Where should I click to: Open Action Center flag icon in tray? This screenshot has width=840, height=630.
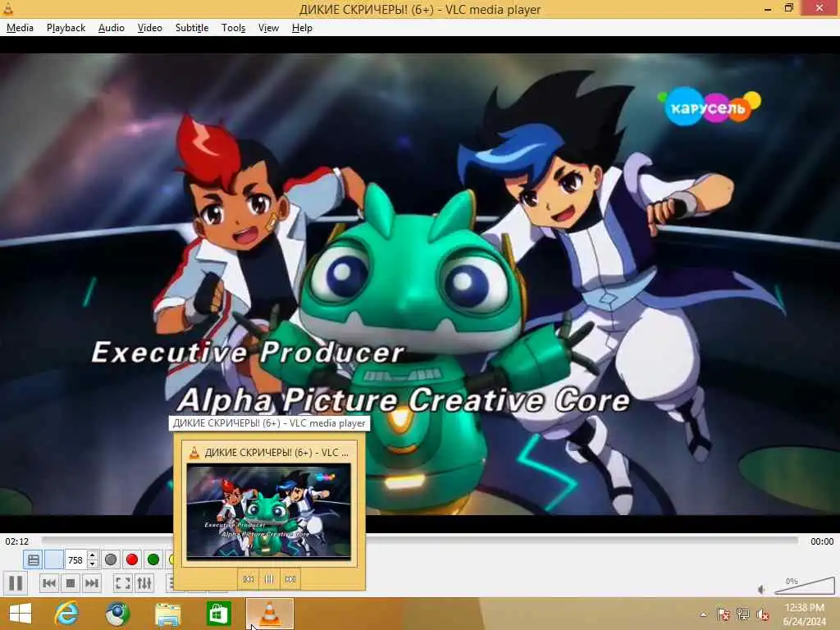723,614
